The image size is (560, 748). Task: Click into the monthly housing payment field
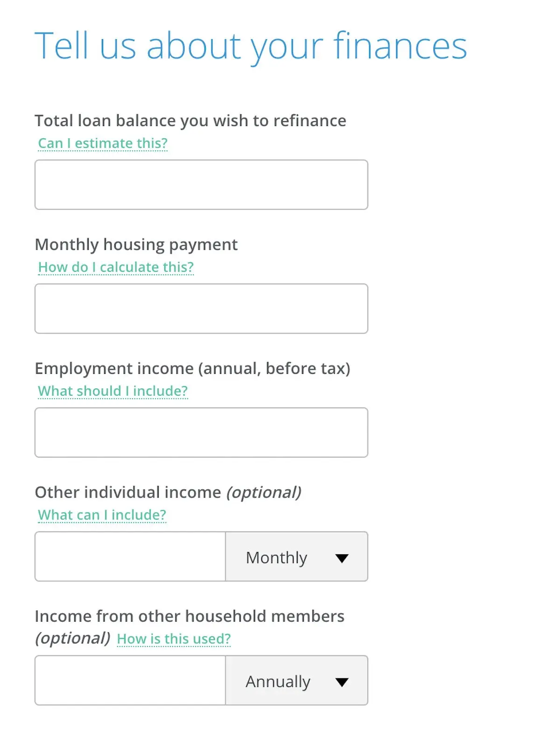[201, 309]
